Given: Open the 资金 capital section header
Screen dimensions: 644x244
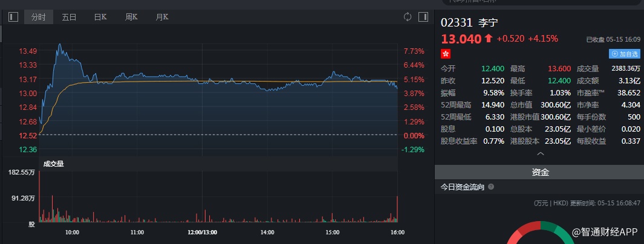Looking at the screenshot, I should click(x=540, y=172).
